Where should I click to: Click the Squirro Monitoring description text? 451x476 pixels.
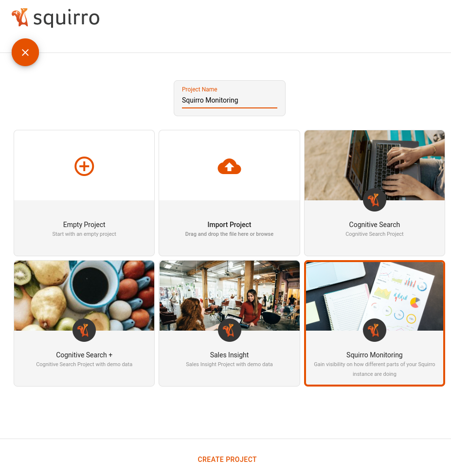375,369
